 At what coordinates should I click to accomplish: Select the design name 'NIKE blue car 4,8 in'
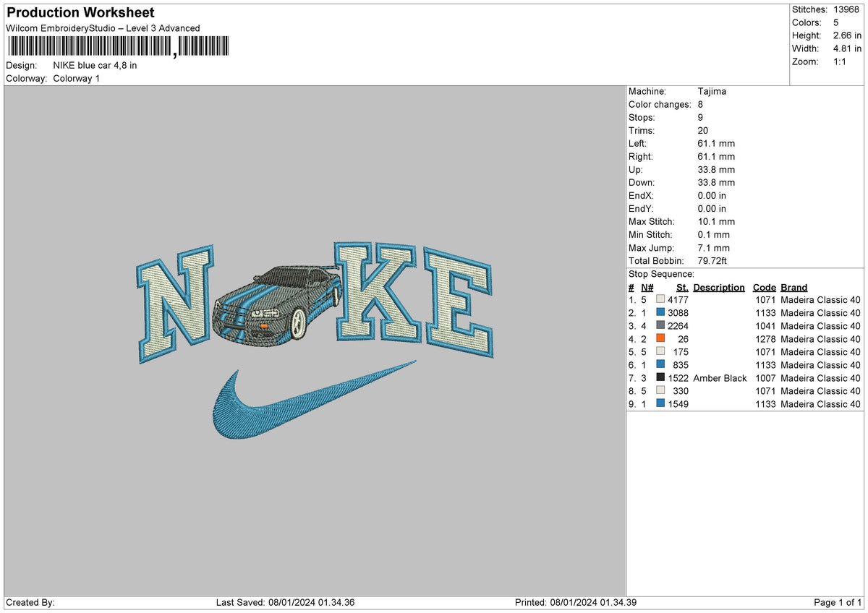click(95, 65)
